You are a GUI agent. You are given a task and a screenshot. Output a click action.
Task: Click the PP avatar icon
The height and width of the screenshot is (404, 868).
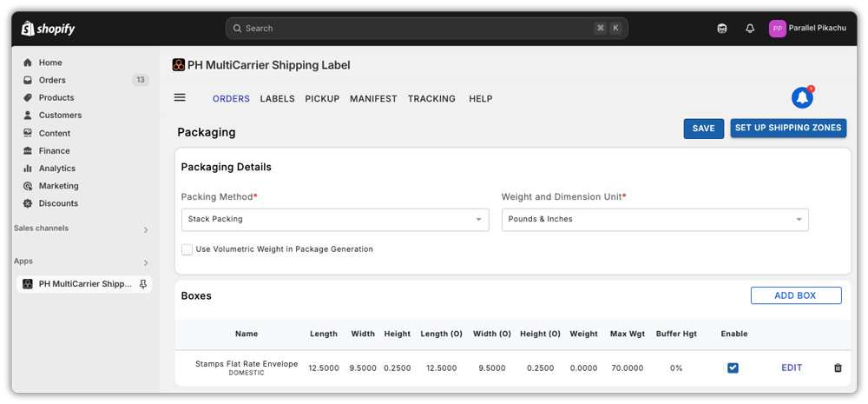(777, 29)
